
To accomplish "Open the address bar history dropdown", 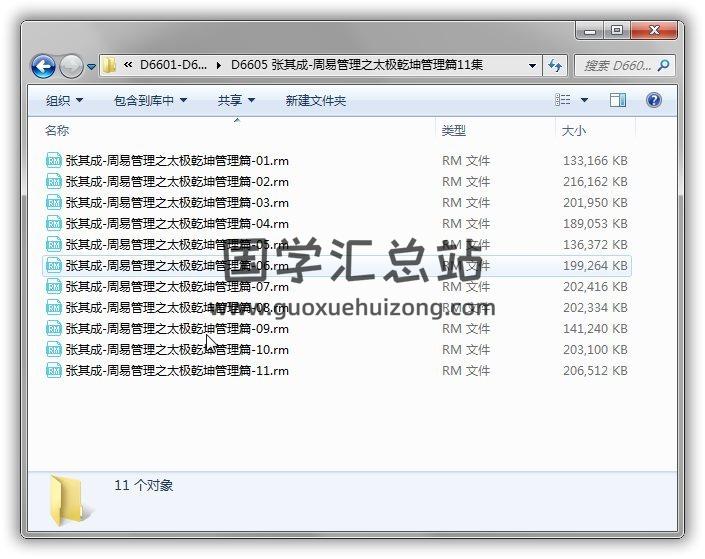I will pyautogui.click(x=532, y=66).
